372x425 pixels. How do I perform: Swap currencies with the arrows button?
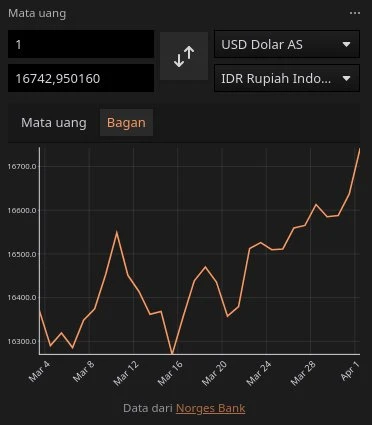point(184,56)
